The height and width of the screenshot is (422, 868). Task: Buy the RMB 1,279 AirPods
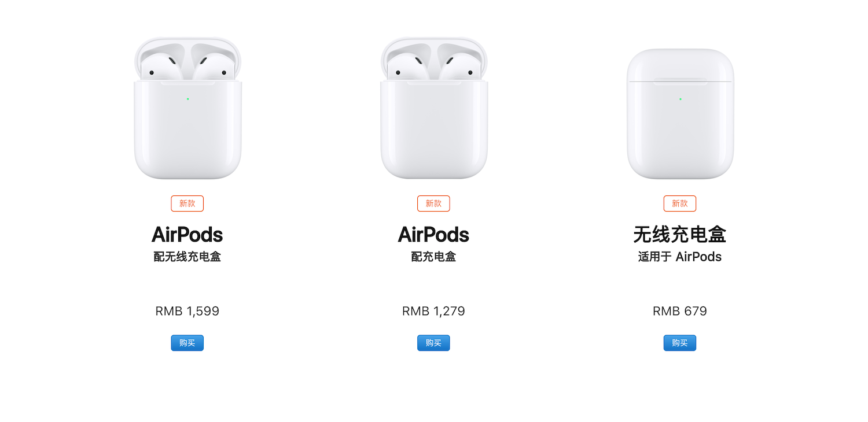coord(433,343)
